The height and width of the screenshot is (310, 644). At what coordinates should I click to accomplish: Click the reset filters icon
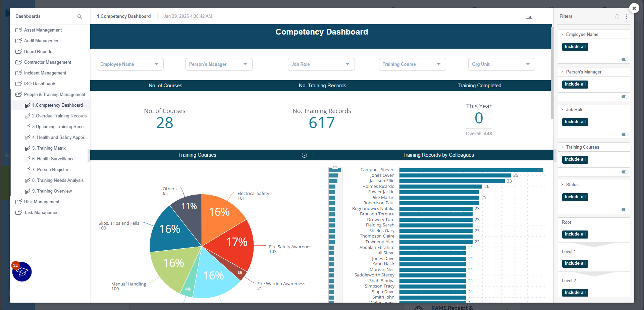(617, 16)
